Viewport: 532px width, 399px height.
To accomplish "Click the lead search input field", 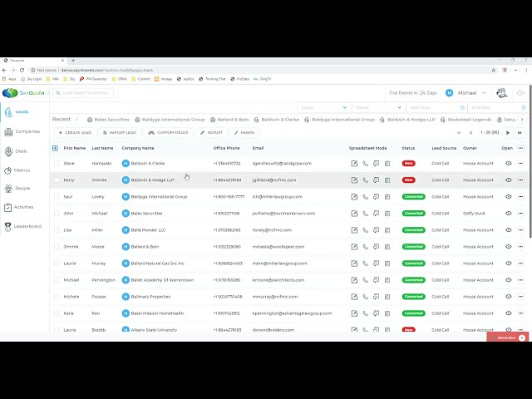I will 83,93.
